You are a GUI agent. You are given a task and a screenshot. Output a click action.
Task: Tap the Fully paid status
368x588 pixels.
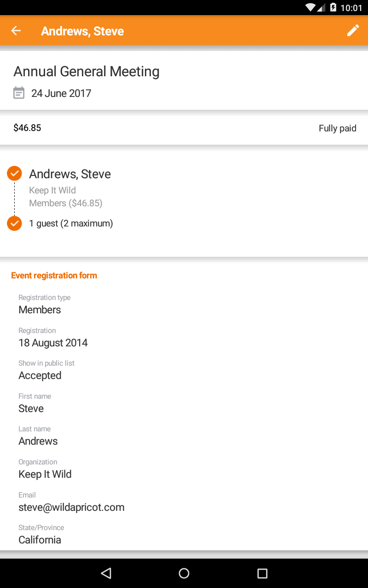338,128
